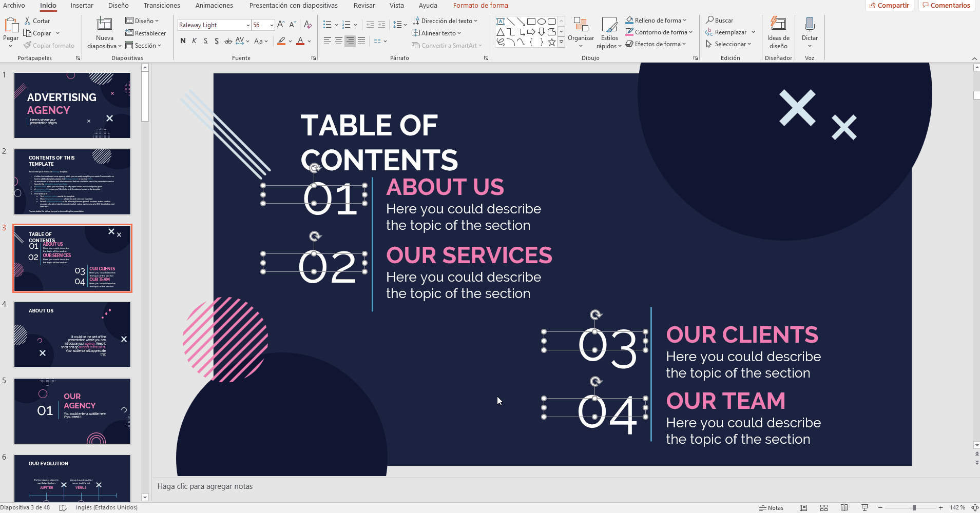Expand the bullets list dropdown arrow
Screen dimensions: 980x513
click(x=336, y=25)
